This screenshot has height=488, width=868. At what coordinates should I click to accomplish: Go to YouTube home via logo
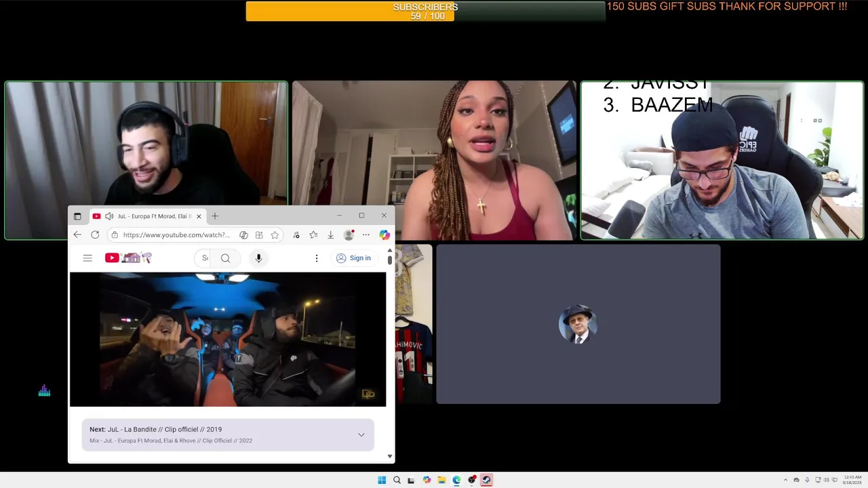click(128, 258)
